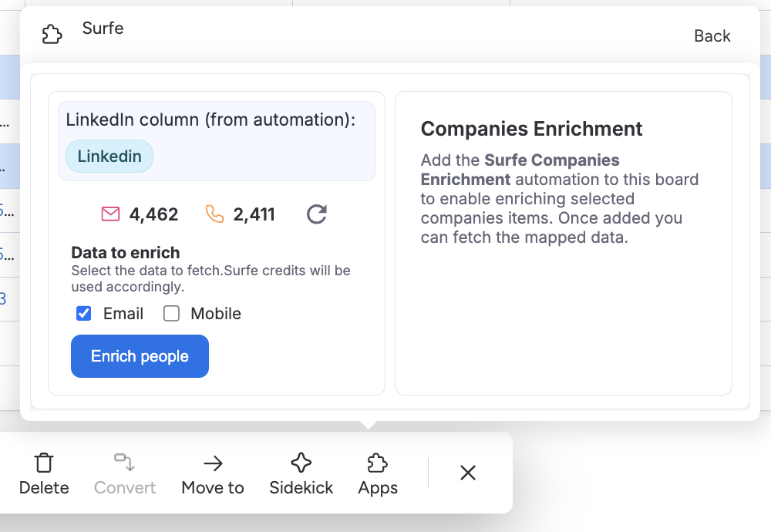Click the Data to enrich label
Image resolution: width=771 pixels, height=532 pixels.
point(125,252)
